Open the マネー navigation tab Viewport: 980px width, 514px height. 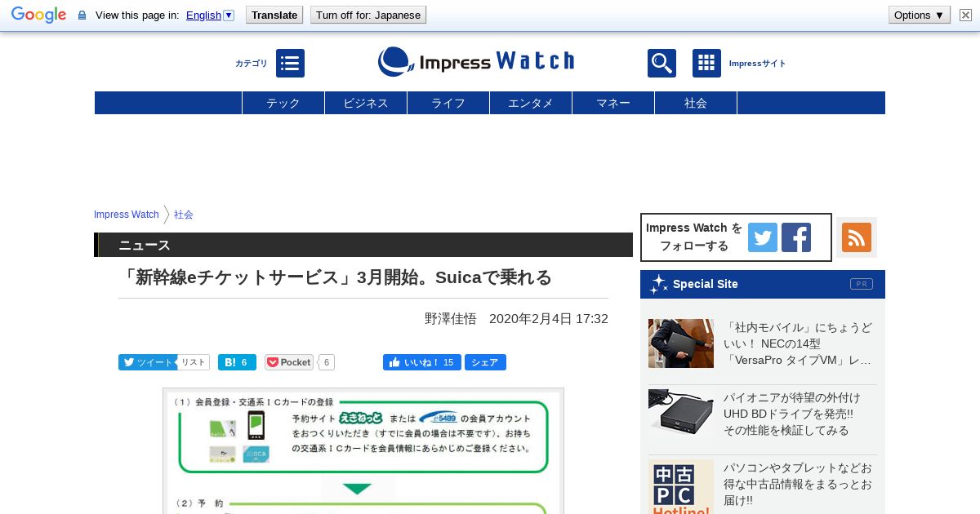click(x=613, y=103)
